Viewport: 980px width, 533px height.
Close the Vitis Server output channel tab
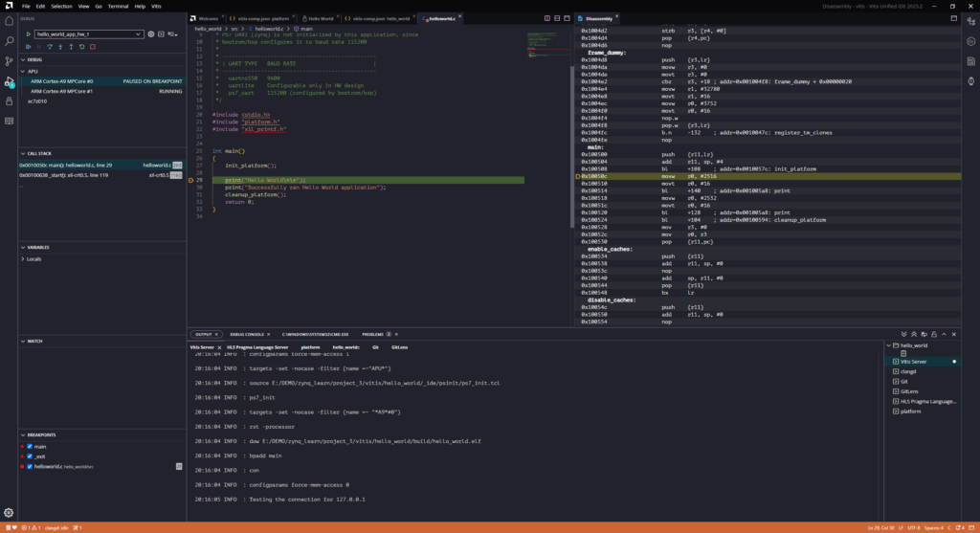219,347
